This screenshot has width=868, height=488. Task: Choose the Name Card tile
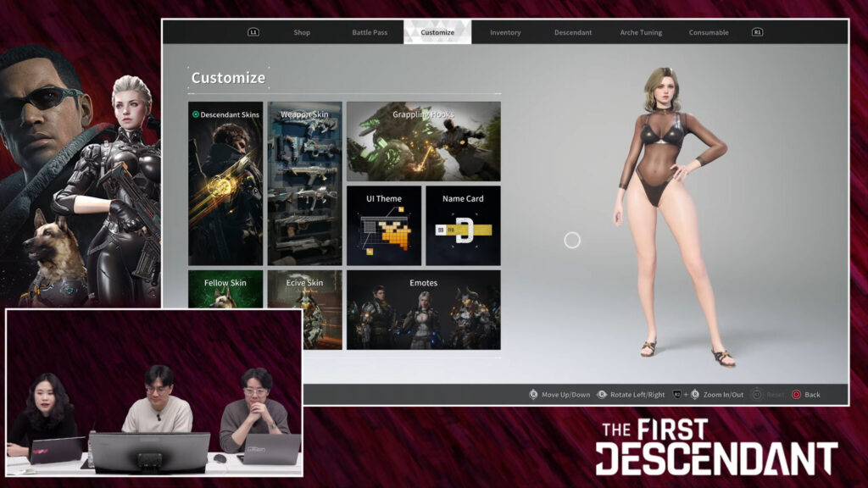pyautogui.click(x=463, y=226)
